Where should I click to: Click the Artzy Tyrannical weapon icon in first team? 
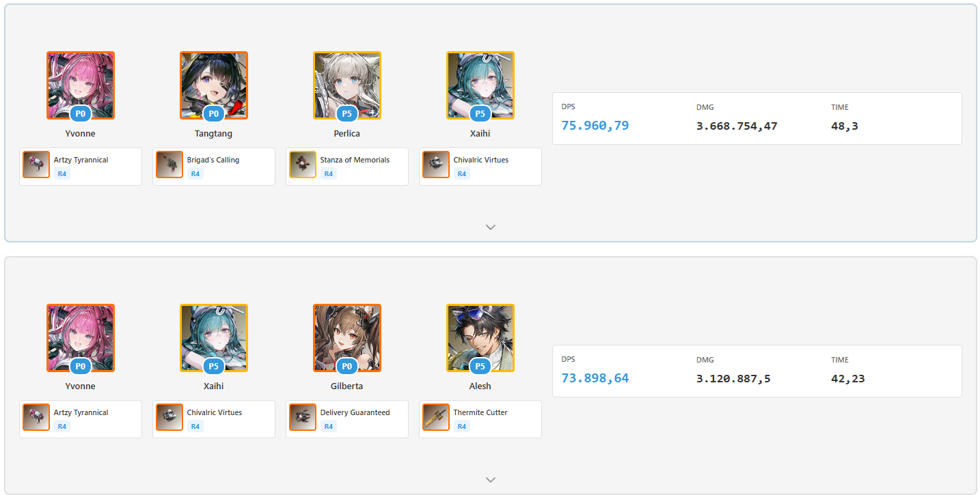point(36,165)
